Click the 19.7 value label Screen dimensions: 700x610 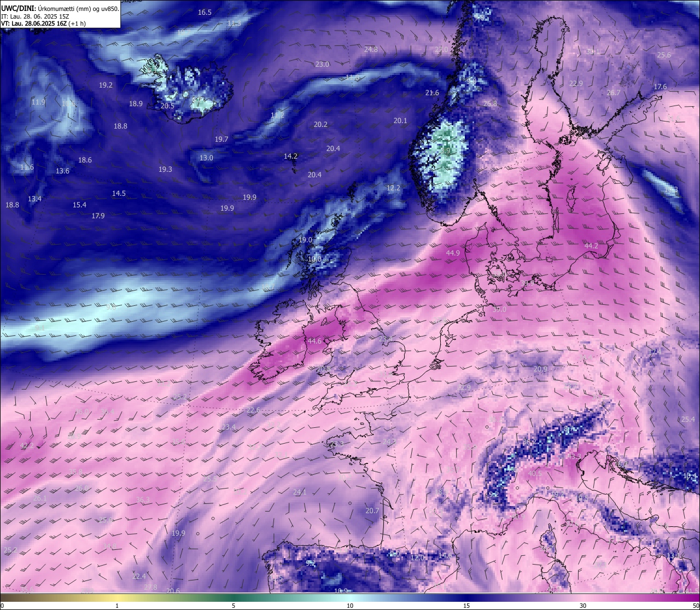tap(221, 139)
